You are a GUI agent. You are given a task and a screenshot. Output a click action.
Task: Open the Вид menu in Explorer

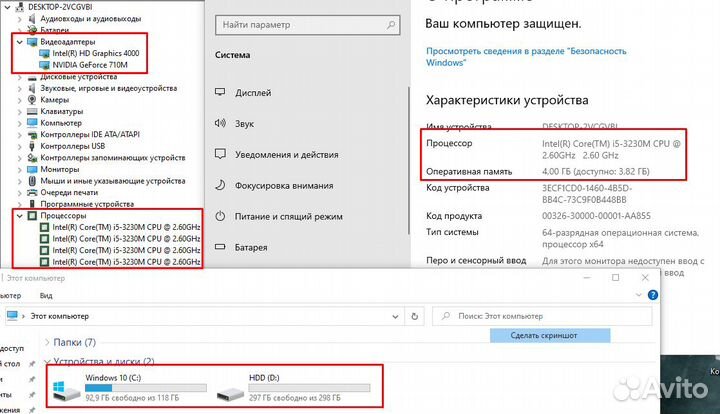click(x=46, y=296)
